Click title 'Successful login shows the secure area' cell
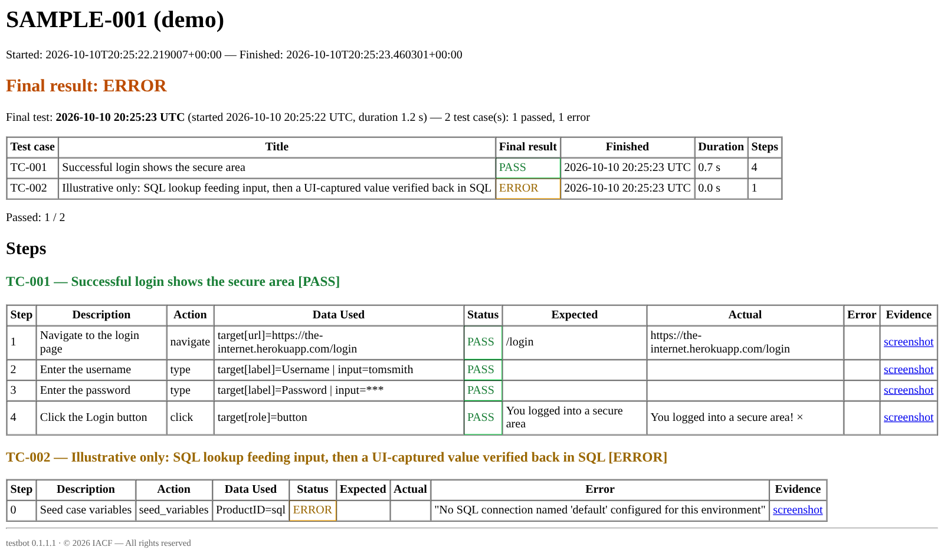 277,167
